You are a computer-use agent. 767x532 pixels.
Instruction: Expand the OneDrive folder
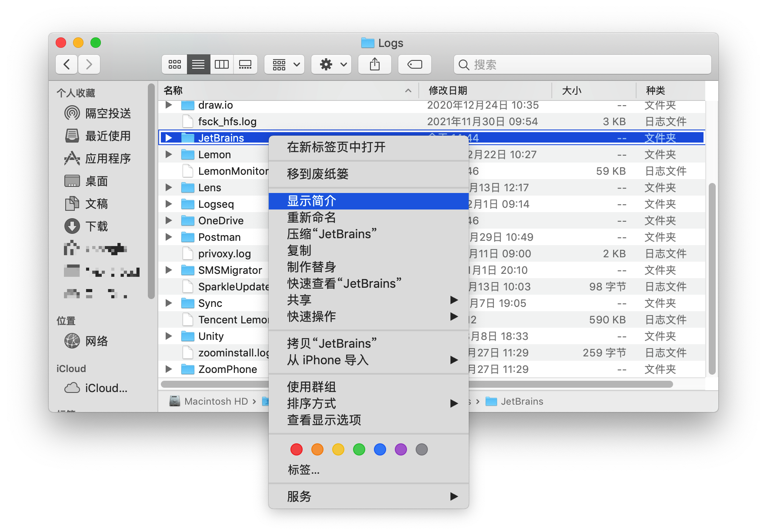[x=169, y=220]
